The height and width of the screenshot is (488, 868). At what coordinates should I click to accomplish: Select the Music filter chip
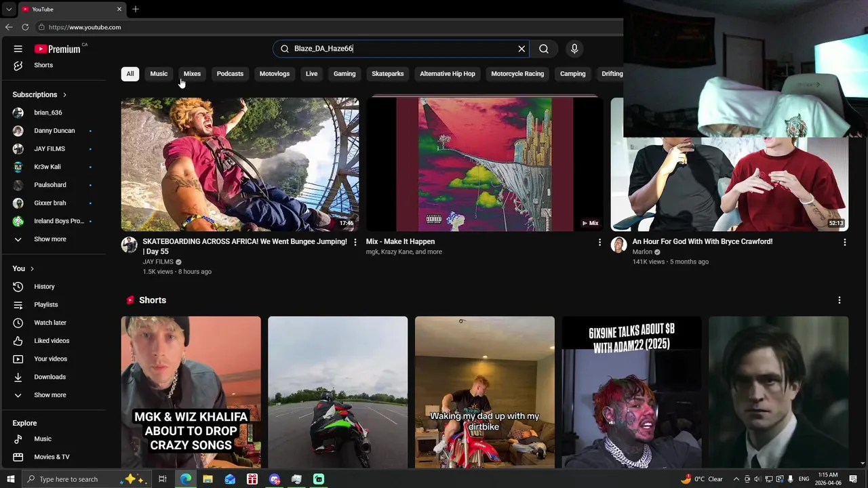click(x=159, y=74)
